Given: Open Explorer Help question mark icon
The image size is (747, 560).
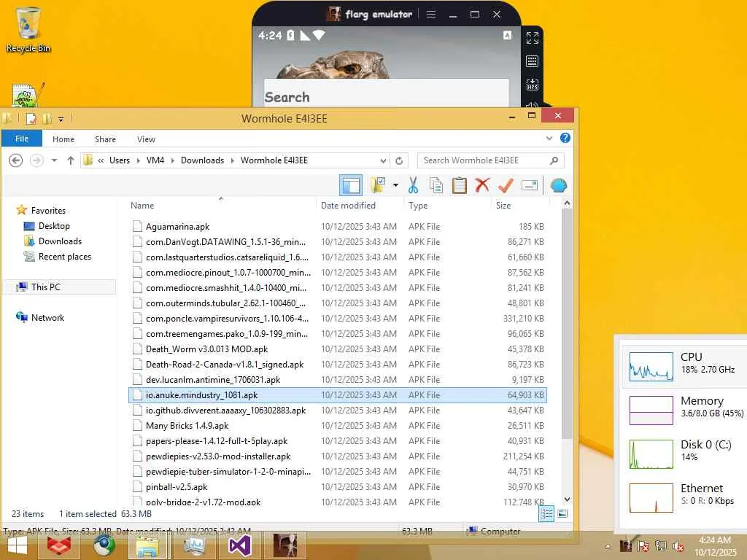Looking at the screenshot, I should 565,138.
